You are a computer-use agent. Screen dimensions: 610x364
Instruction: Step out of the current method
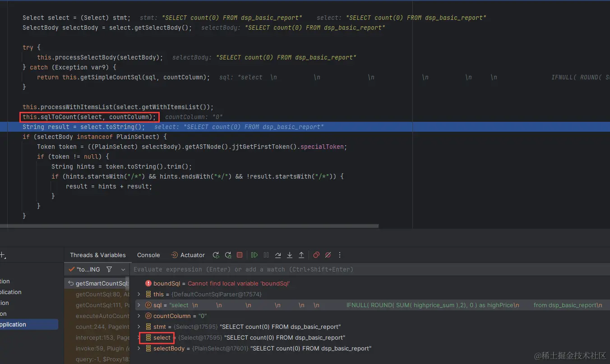pyautogui.click(x=301, y=255)
